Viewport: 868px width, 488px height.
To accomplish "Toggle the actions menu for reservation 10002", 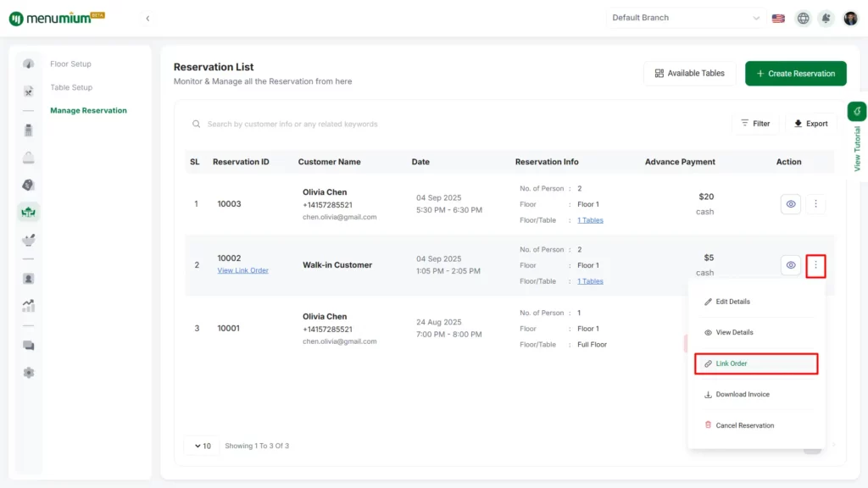I will (815, 265).
